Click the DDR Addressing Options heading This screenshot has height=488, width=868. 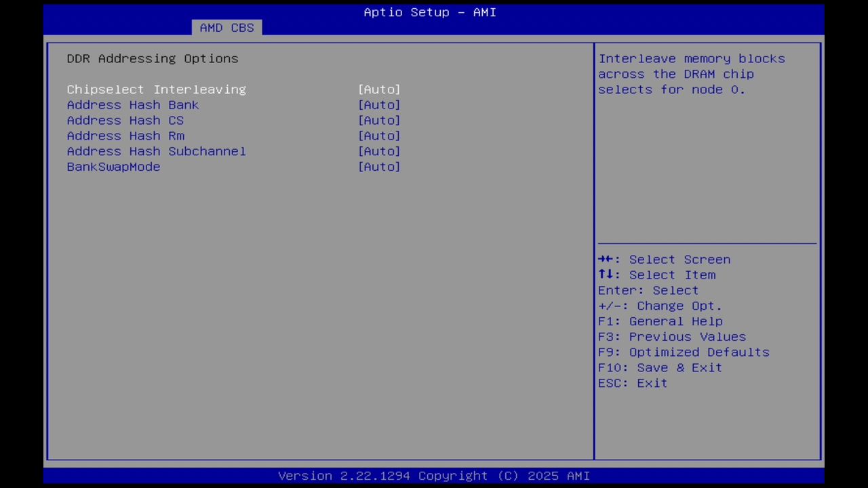(152, 58)
